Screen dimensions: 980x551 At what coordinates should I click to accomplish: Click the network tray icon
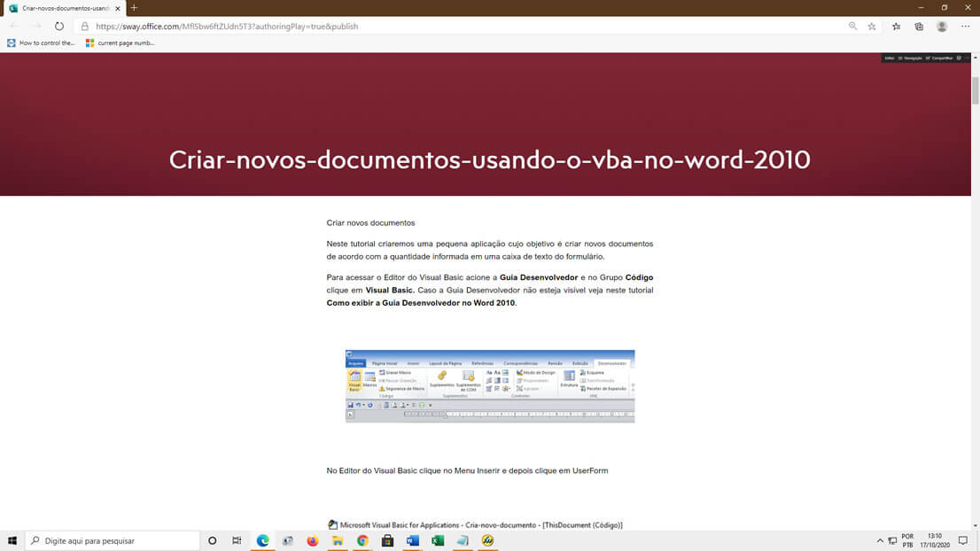(892, 540)
